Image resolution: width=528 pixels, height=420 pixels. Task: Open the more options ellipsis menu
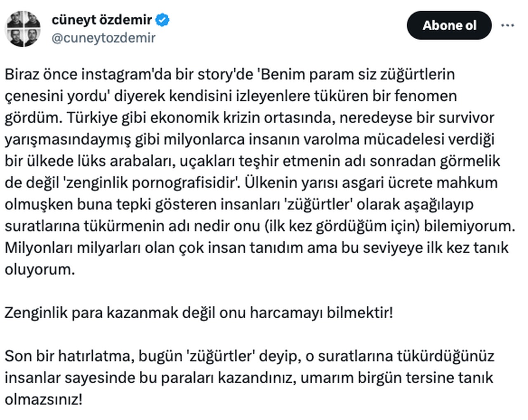[x=507, y=25]
